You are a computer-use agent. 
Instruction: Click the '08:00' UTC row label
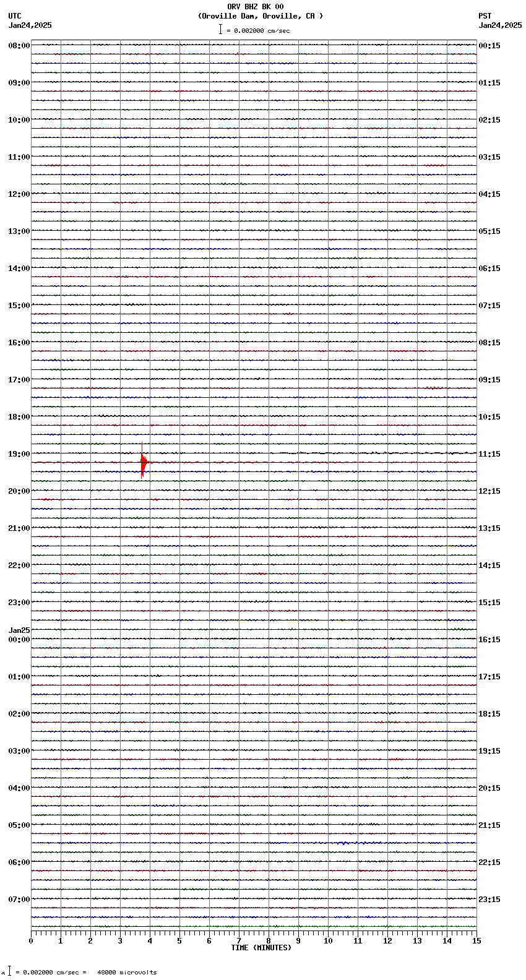19,46
